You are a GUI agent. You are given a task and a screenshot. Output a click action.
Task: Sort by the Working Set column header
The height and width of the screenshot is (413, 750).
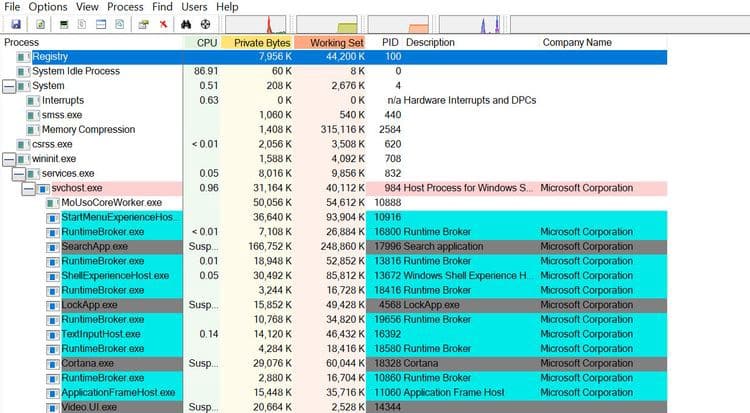330,42
